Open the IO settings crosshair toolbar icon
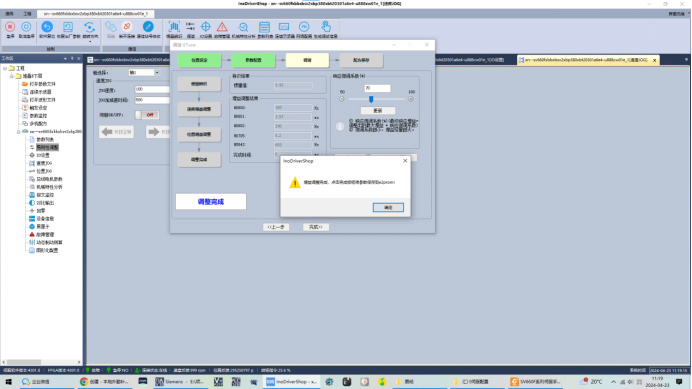Screen dimensions: 692x389 pyautogui.click(x=206, y=27)
